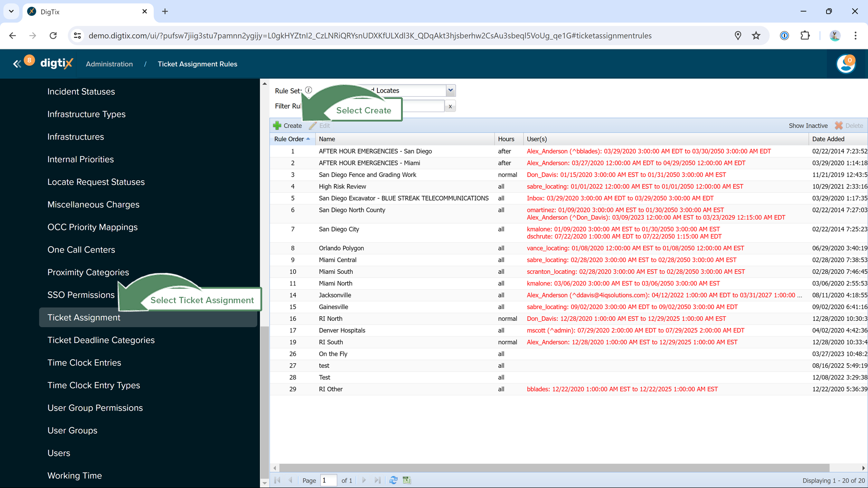The width and height of the screenshot is (868, 488).
Task: Click the export to Excel icon
Action: [x=407, y=480]
